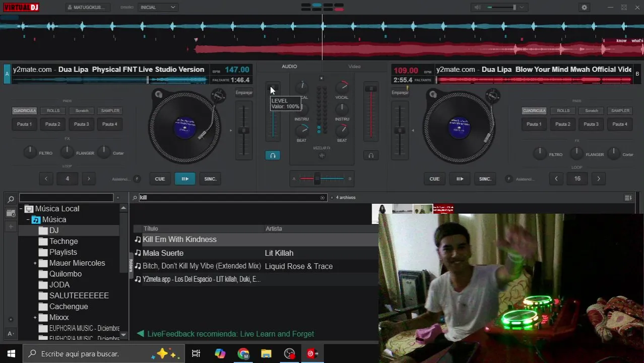Click the deck A pitch slider
644x363 pixels.
point(244,130)
